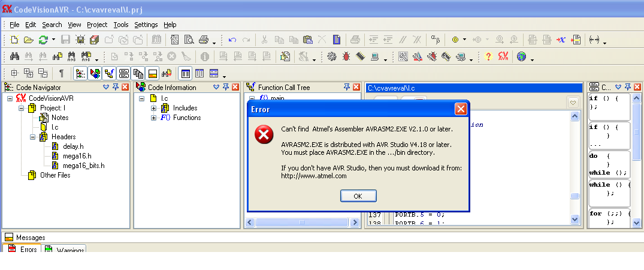Select the side-by-side editor layout button

[199, 74]
